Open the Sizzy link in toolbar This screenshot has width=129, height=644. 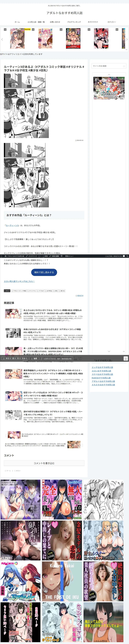[59, 358]
